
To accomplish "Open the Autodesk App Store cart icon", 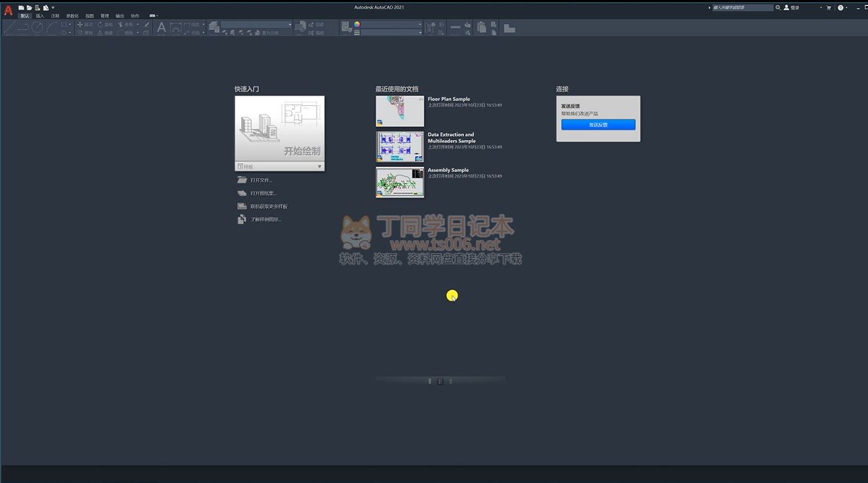I will pyautogui.click(x=829, y=8).
